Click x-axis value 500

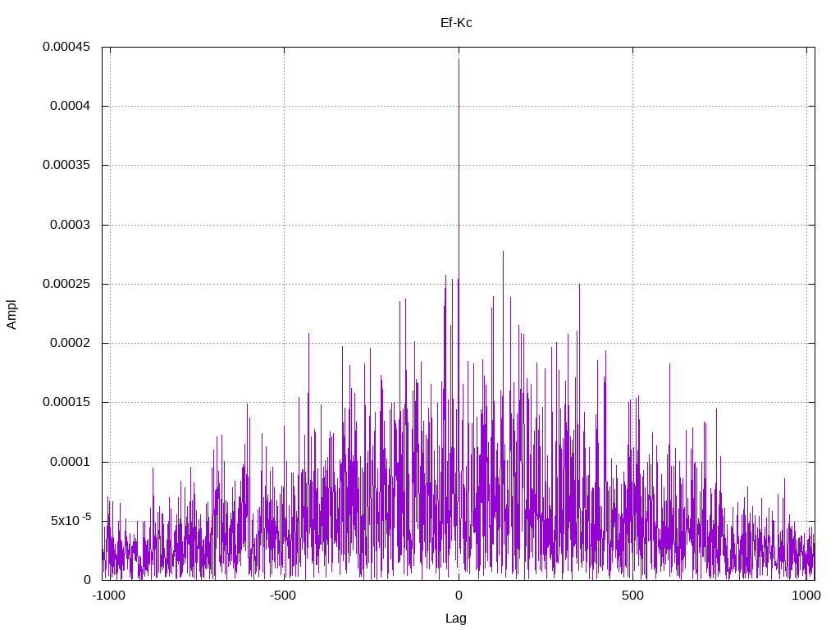632,596
